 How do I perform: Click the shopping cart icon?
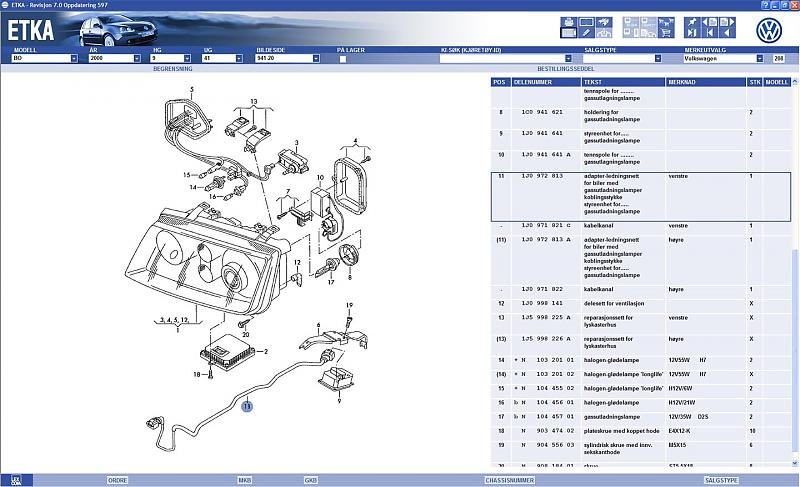pos(666,33)
